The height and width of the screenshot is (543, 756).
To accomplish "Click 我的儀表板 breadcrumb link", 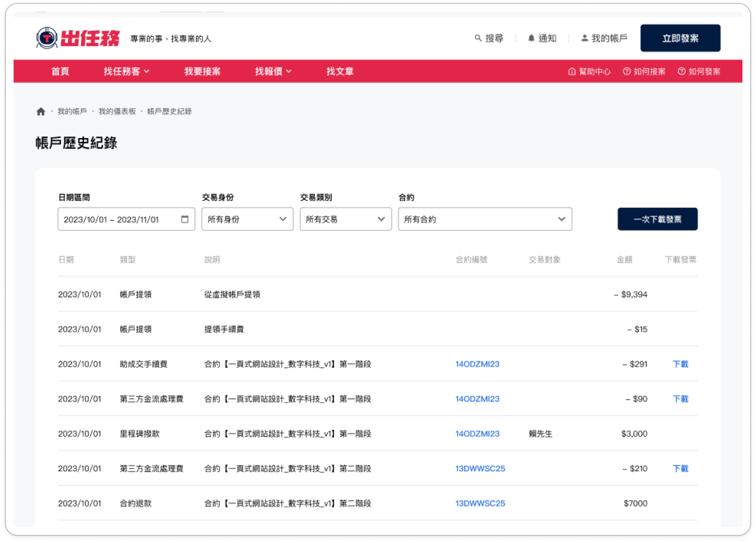I will point(117,111).
